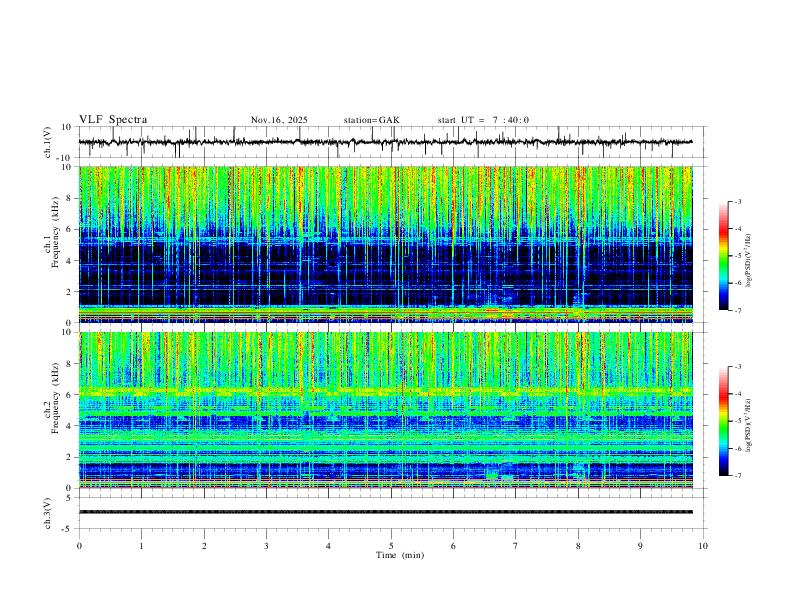Viewport: 792px width, 612px height.
Task: Click the ch.2 PSD color bar
Action: click(724, 421)
